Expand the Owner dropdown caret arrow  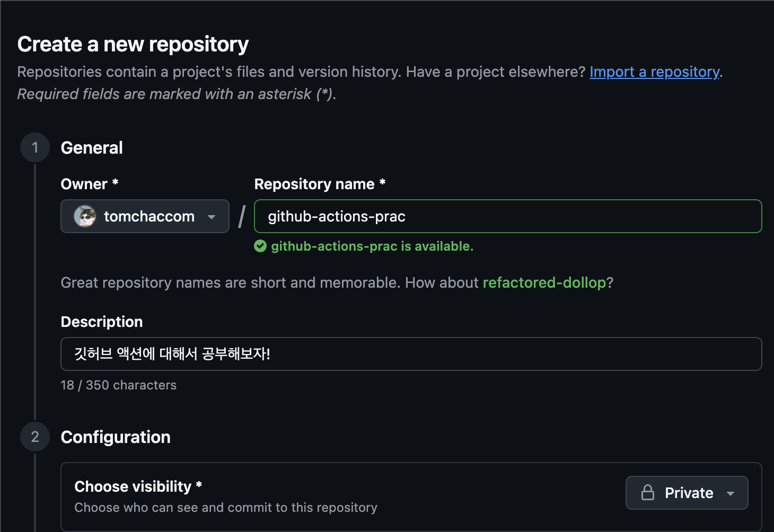click(212, 217)
